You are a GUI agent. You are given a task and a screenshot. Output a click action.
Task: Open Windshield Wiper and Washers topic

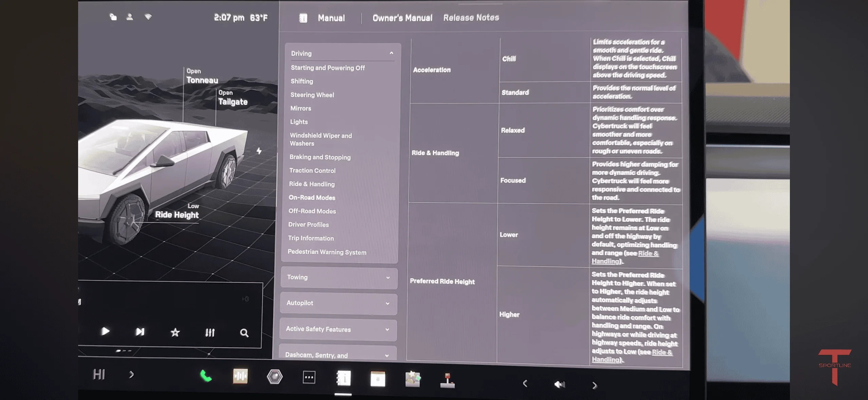click(321, 139)
